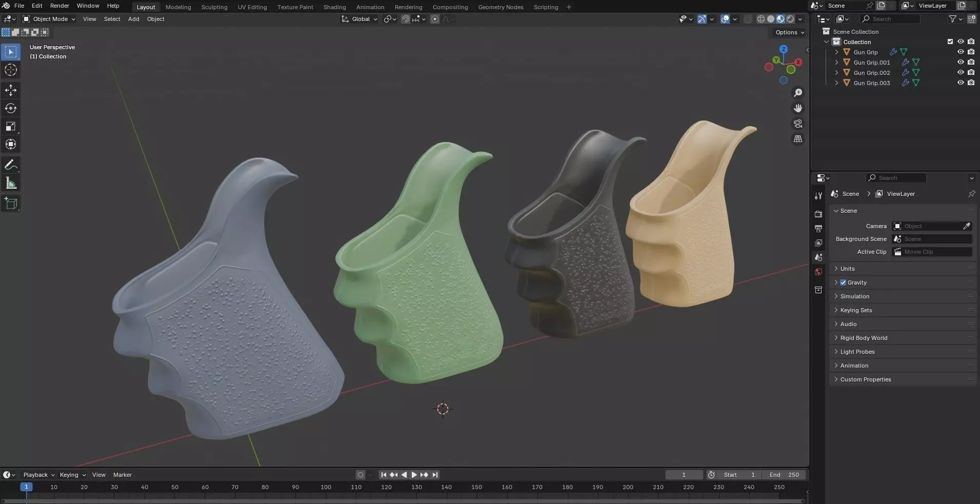Open Global transform orientation dropdown
The image size is (980, 504).
click(360, 19)
